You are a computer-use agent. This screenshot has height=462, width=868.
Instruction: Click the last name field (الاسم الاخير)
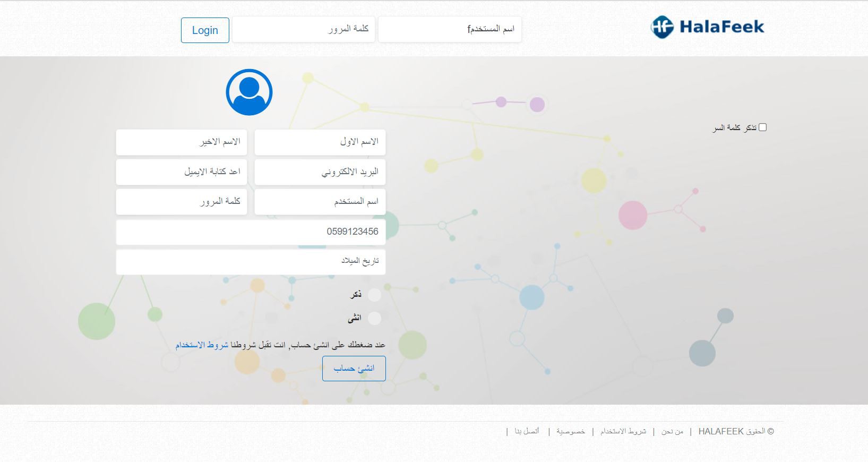(182, 142)
